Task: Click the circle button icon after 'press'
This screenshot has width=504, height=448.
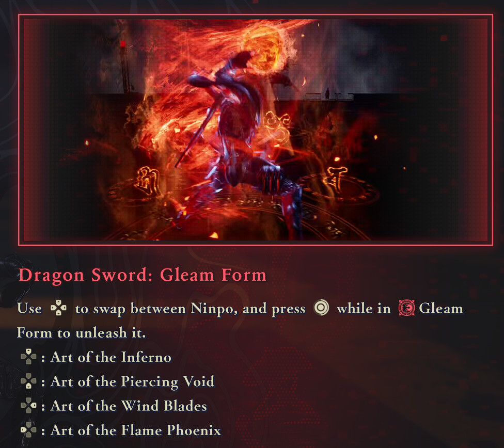Action: (321, 308)
